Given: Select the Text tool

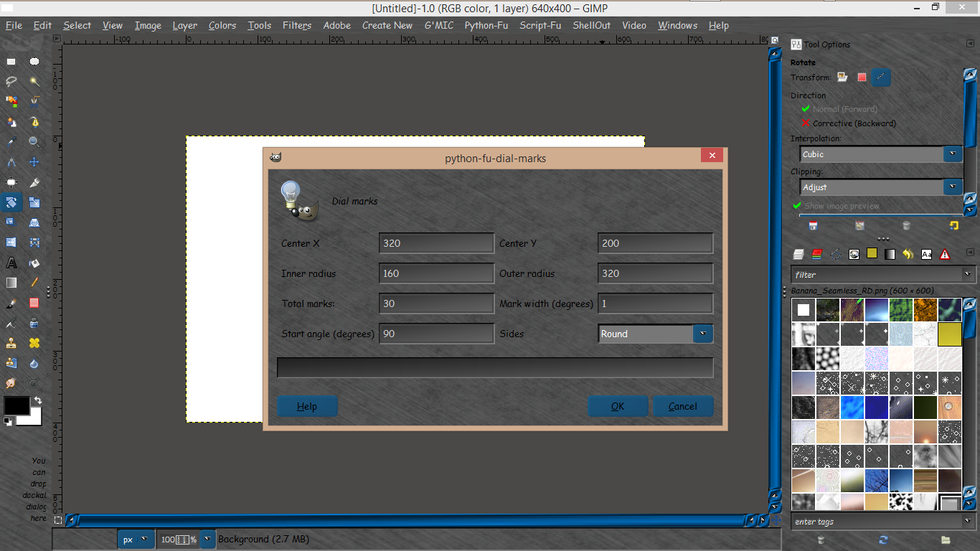Looking at the screenshot, I should [x=11, y=263].
